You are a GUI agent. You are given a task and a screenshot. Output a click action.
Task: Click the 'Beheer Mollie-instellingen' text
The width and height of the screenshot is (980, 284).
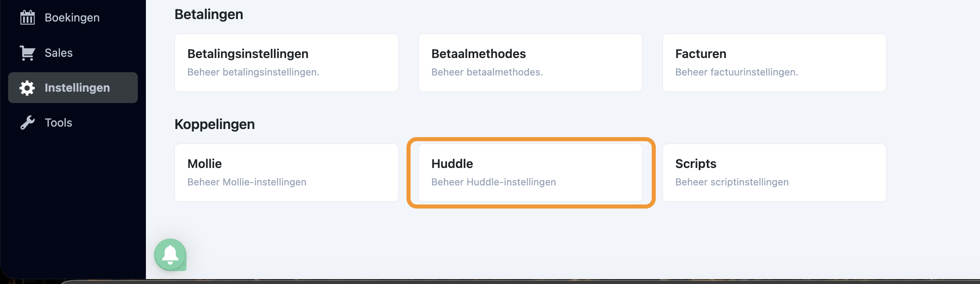[246, 182]
